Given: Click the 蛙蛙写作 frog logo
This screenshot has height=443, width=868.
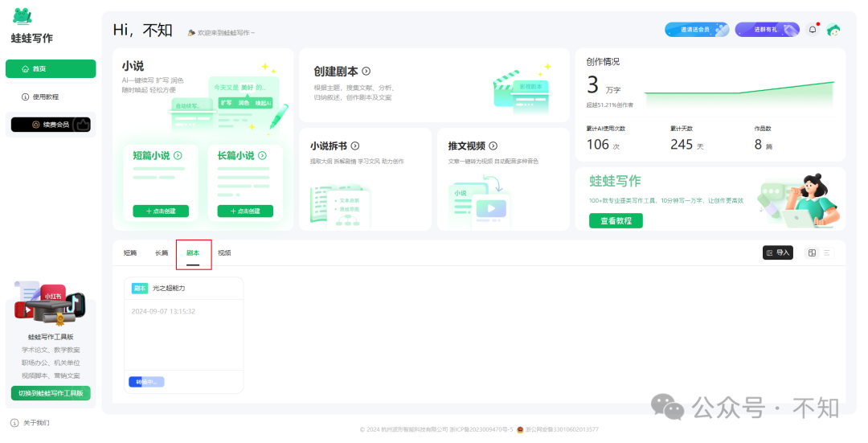Looking at the screenshot, I should [x=23, y=17].
